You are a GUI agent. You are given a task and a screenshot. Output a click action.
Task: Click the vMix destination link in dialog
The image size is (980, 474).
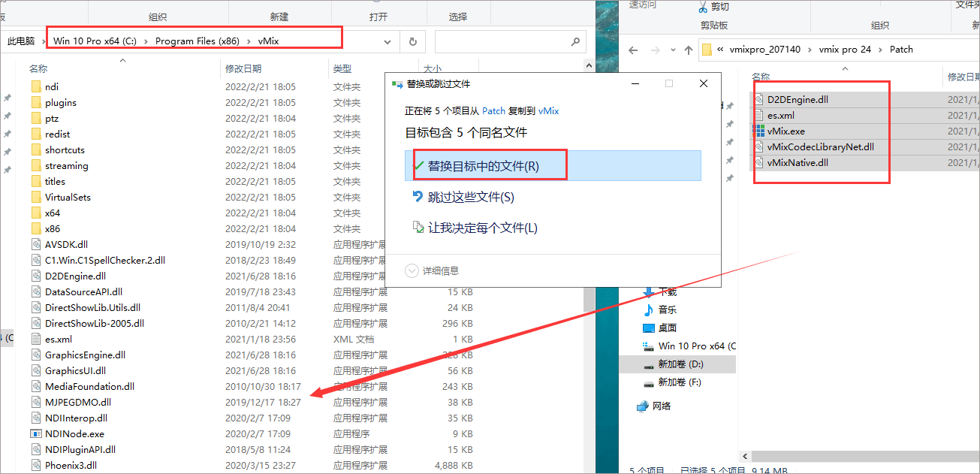click(548, 110)
